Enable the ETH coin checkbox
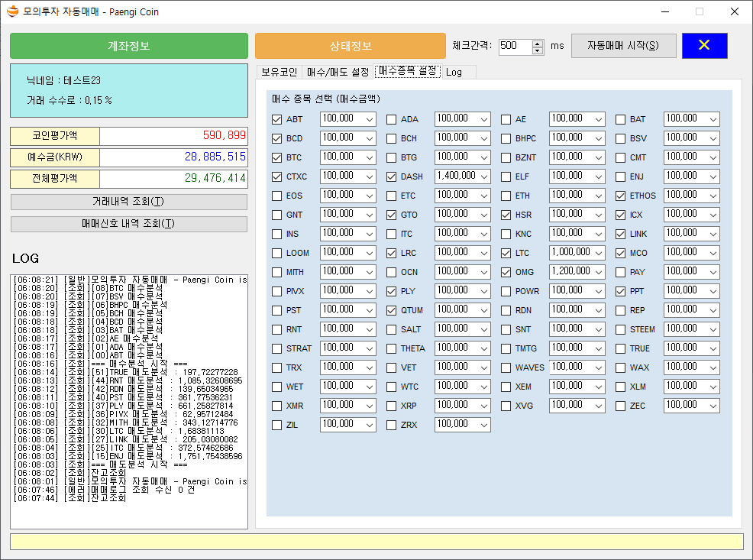 [x=506, y=196]
